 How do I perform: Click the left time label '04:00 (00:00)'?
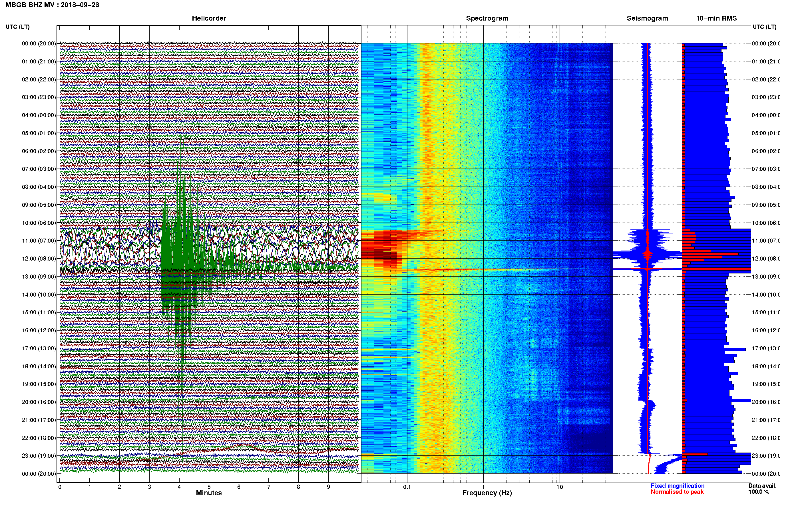pyautogui.click(x=39, y=115)
